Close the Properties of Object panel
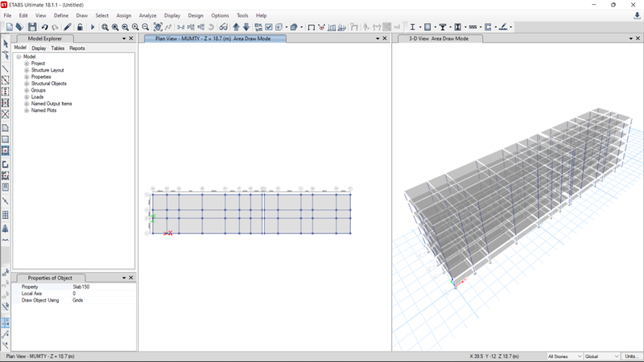Image resolution: width=644 pixels, height=362 pixels. [131, 278]
